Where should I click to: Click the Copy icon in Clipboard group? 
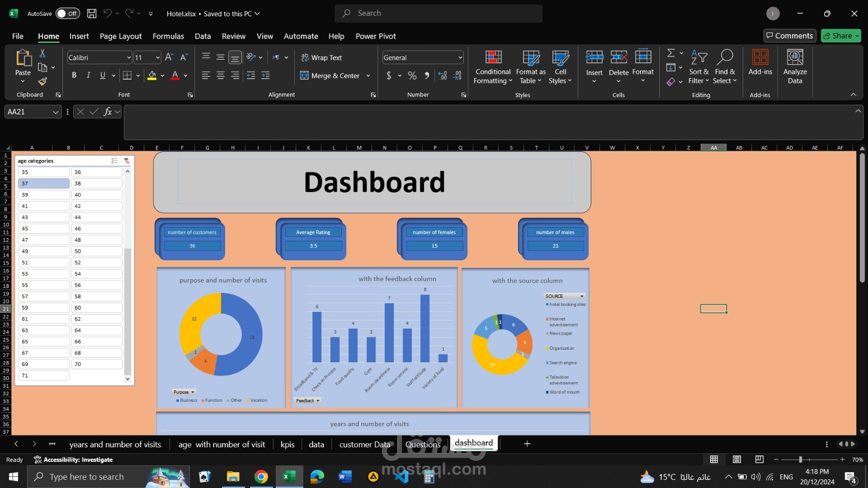43,67
